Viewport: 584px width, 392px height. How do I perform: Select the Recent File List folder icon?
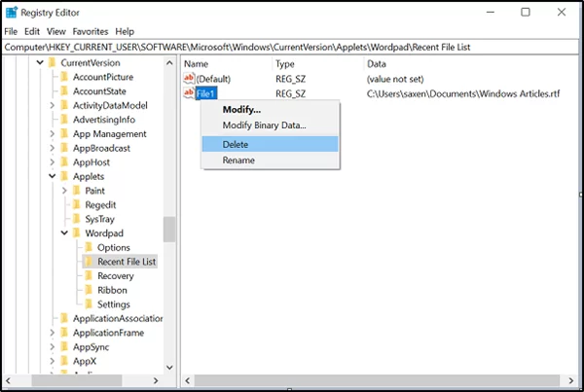[89, 262]
